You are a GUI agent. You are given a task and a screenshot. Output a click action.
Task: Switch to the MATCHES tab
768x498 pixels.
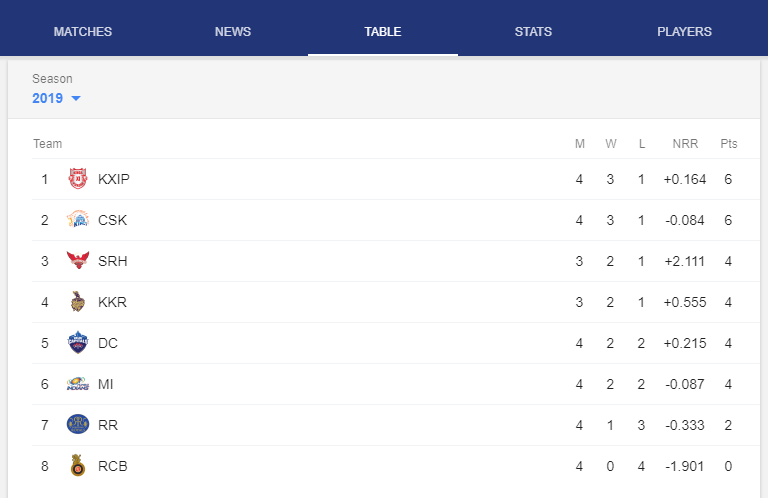[x=83, y=32]
